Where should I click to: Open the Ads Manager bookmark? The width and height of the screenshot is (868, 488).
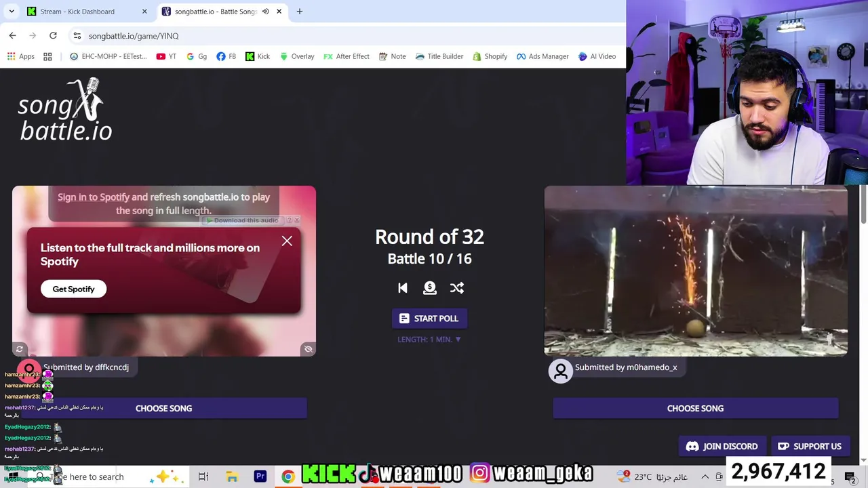tap(542, 56)
